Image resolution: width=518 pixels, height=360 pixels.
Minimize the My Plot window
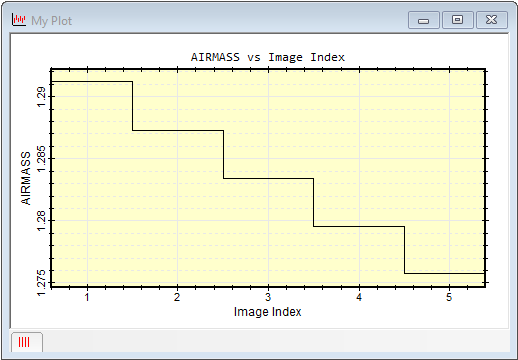423,20
